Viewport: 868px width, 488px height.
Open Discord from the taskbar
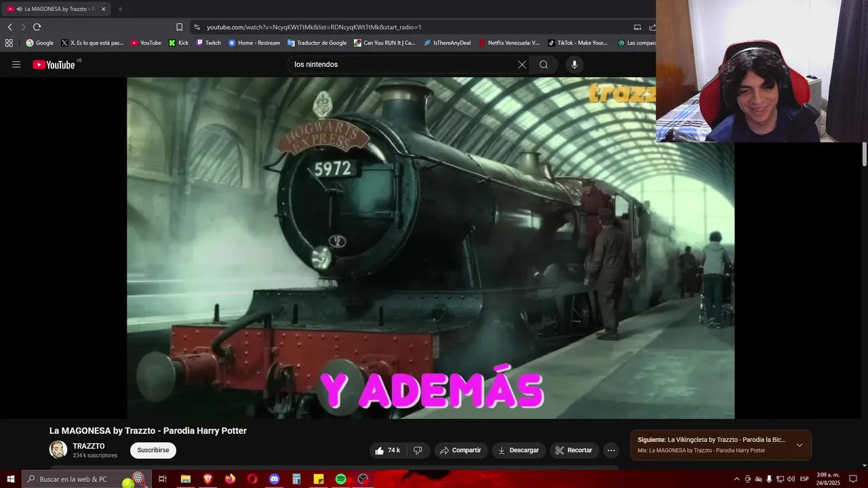[274, 479]
